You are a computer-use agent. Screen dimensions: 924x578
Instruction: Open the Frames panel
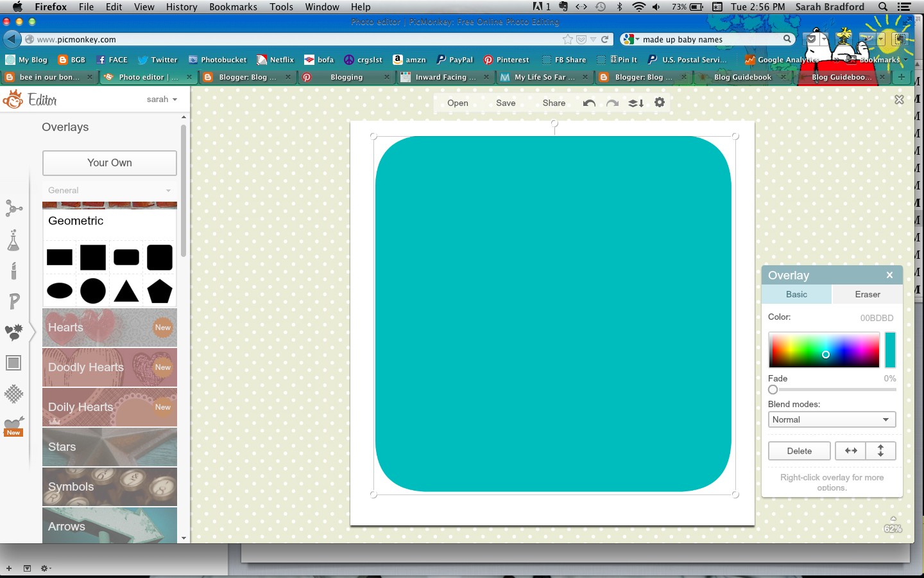[x=14, y=363]
